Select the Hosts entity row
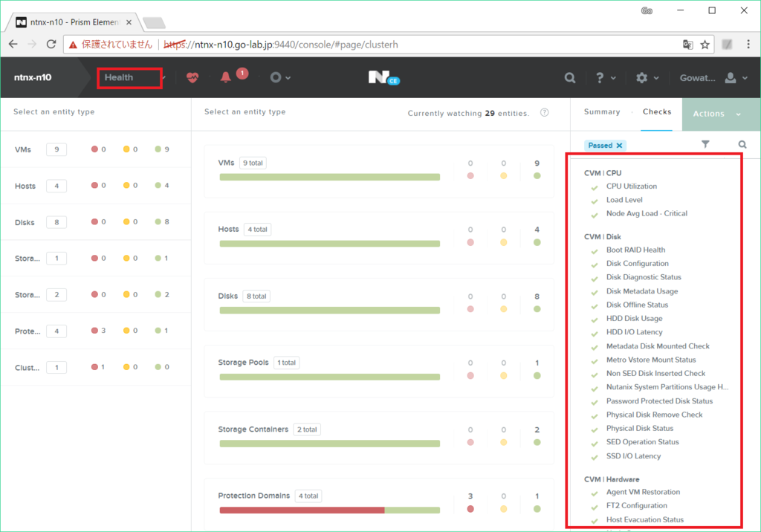The image size is (761, 532). 96,186
